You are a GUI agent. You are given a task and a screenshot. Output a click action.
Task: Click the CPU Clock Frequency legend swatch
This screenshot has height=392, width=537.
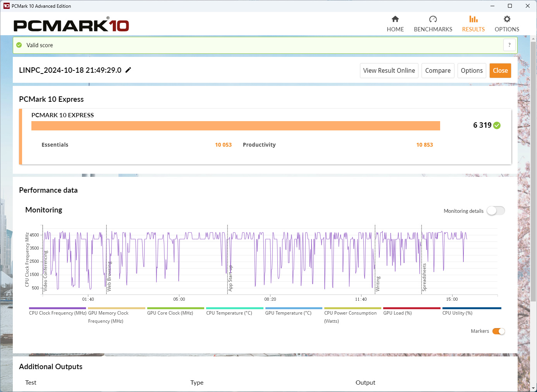[57, 308]
